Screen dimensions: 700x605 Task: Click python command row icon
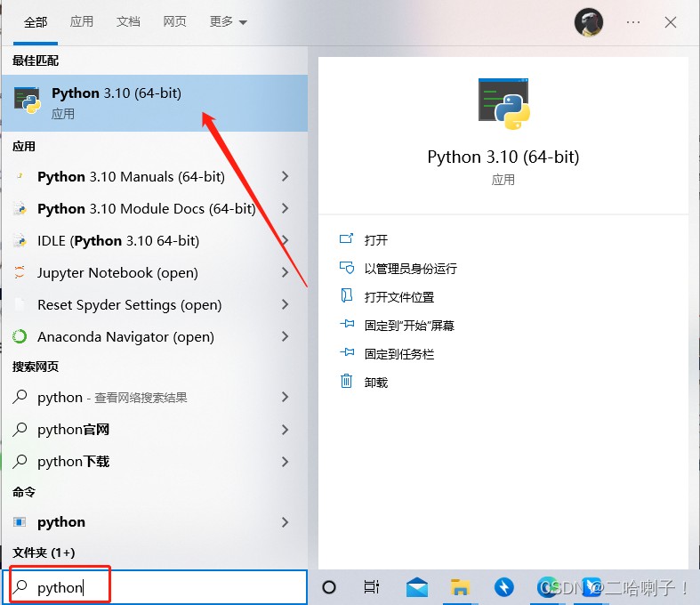pos(20,522)
